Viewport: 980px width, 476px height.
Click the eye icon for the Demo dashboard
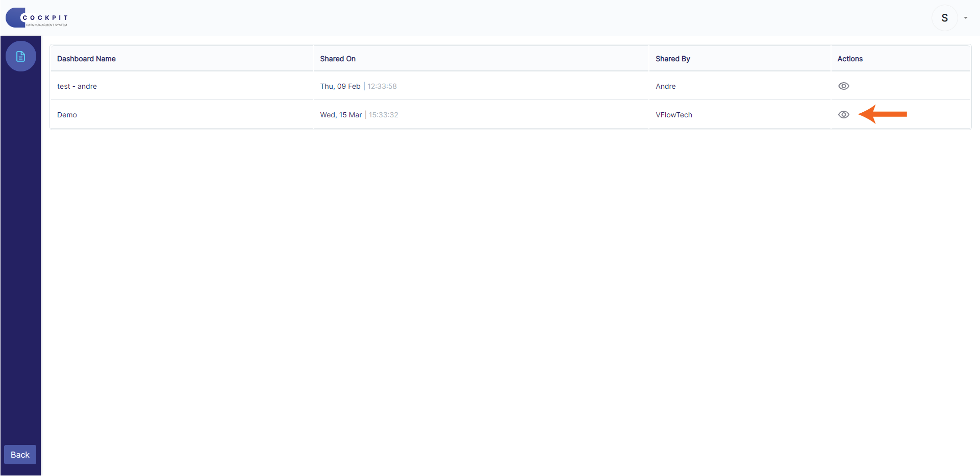click(843, 114)
